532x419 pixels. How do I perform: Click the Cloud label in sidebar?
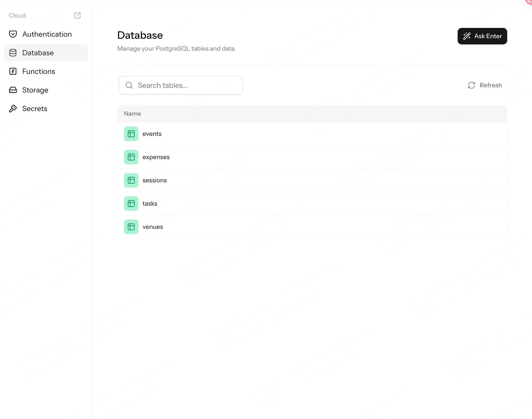[17, 15]
